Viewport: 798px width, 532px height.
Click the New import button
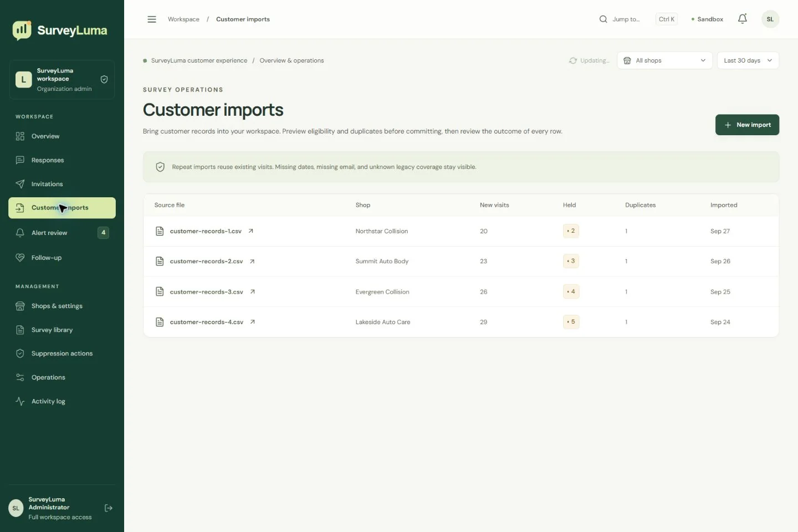[747, 125]
